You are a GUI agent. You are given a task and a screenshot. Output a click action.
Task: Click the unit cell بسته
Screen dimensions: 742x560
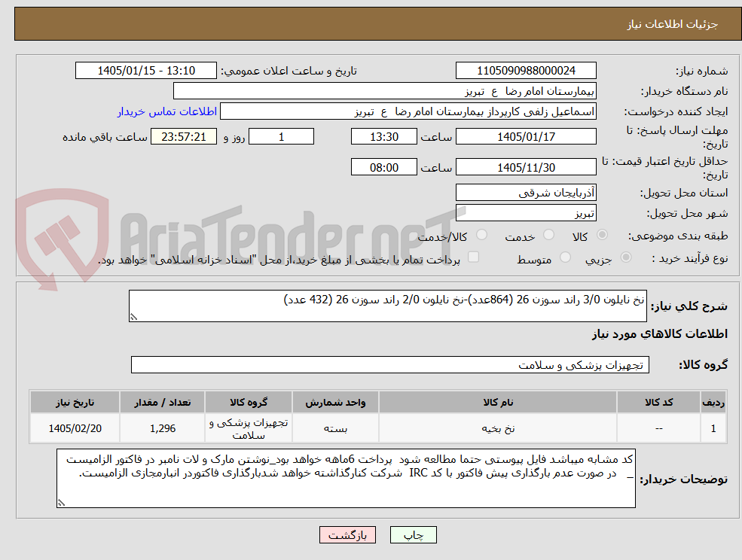[335, 428]
